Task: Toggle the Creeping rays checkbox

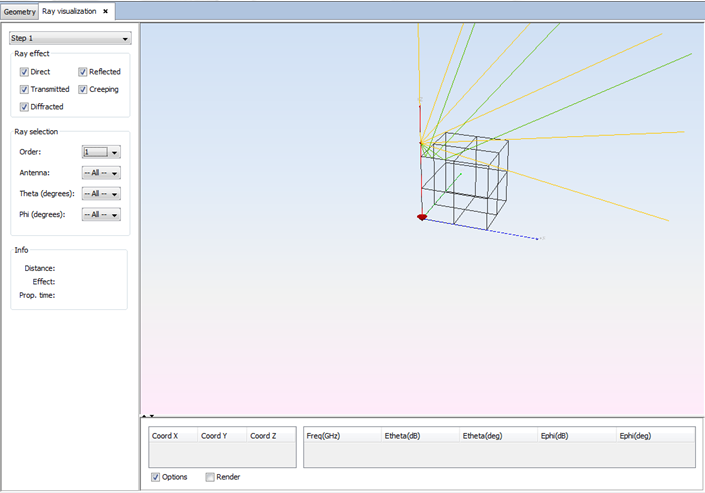Action: [83, 89]
